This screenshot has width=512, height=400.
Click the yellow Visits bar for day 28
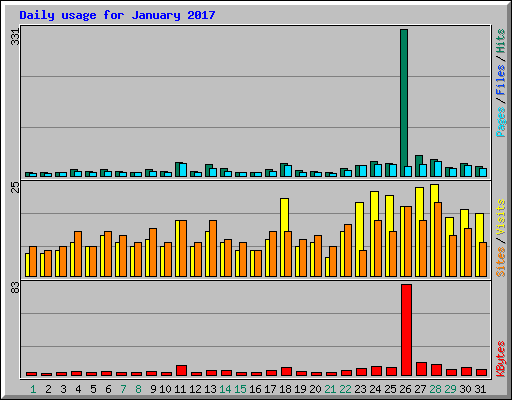tap(434, 193)
